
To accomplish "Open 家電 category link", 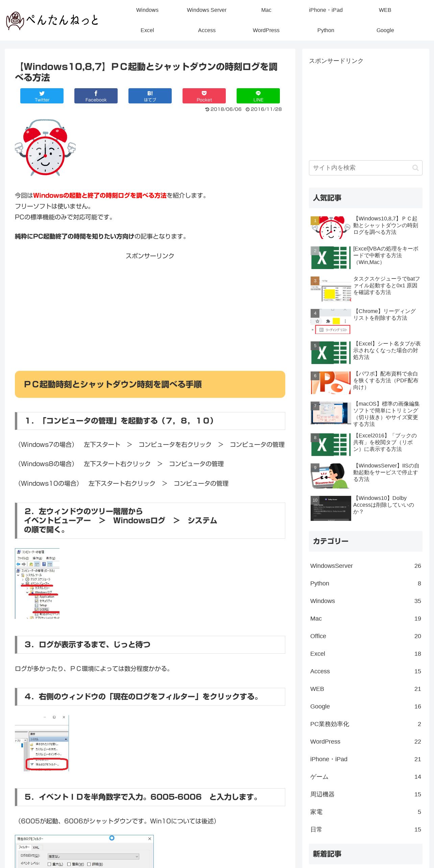I will tap(366, 812).
